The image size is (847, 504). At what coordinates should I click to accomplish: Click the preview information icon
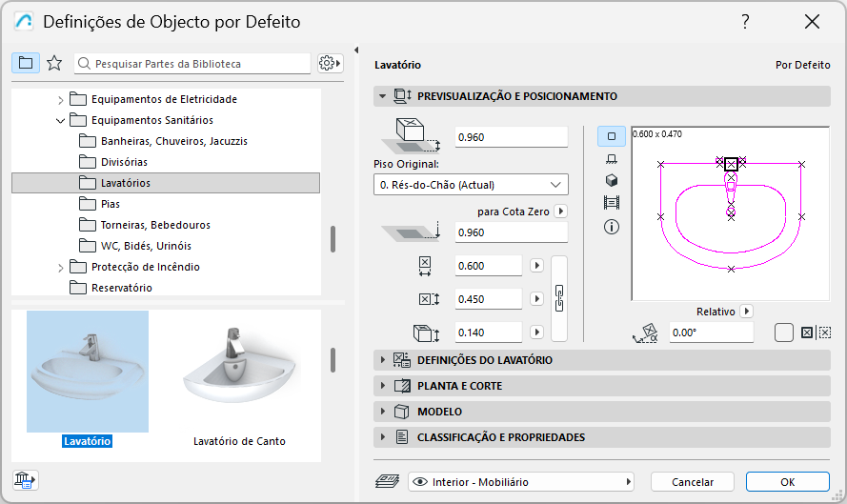tap(611, 227)
